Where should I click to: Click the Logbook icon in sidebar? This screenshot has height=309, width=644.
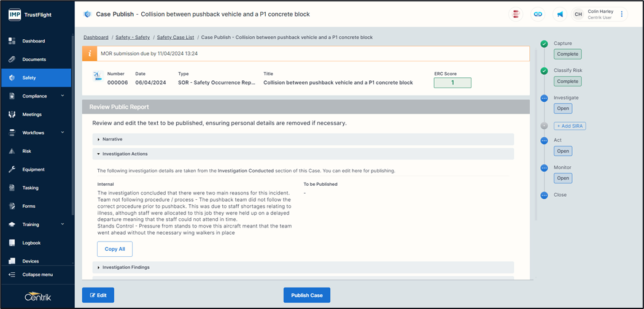(x=12, y=243)
